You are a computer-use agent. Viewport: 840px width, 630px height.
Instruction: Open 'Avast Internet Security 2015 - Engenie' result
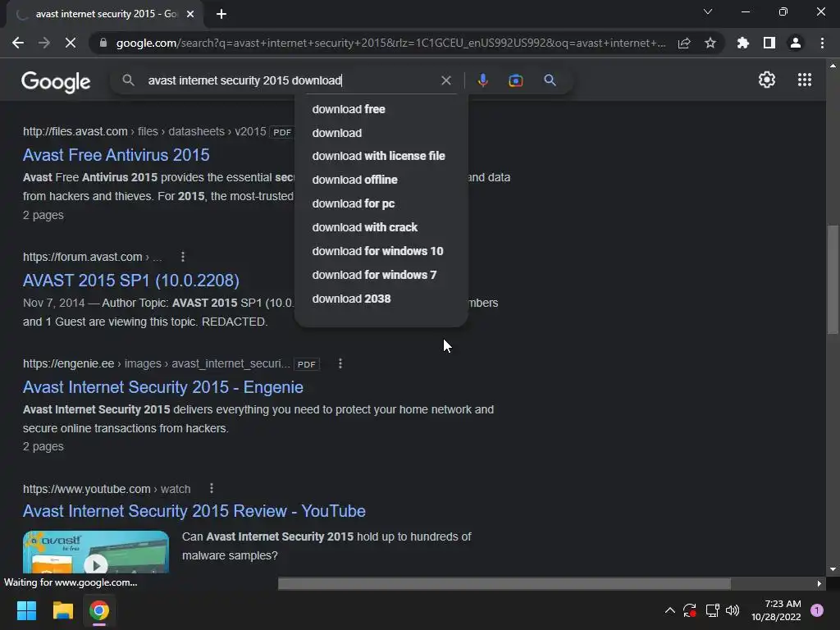163,387
